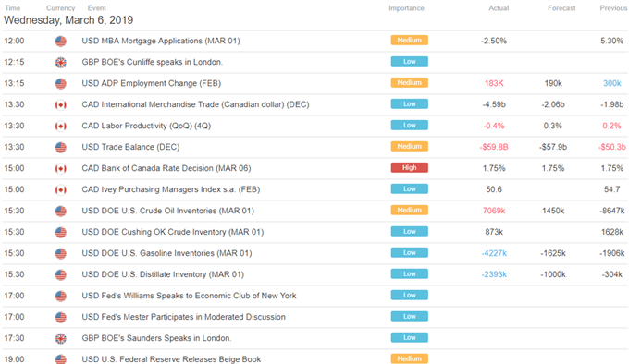629x364 pixels.
Task: Click Canadian flag beside Labor Productivity row
Action: [x=60, y=127]
